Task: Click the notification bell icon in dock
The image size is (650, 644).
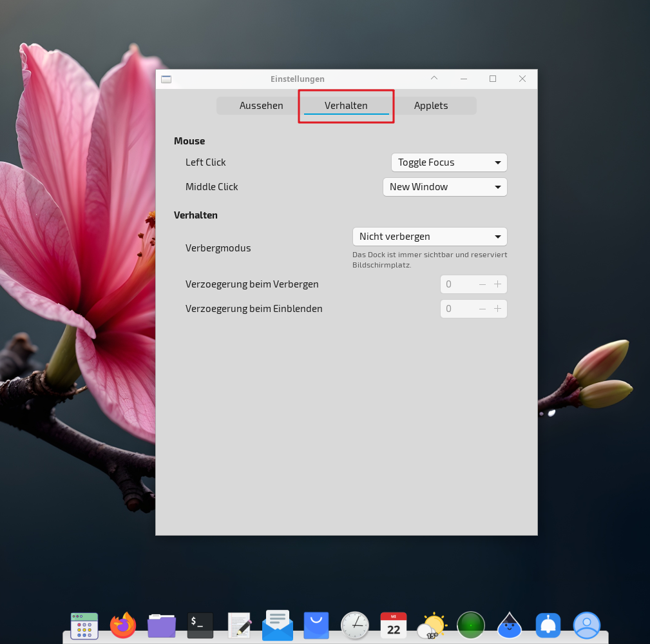Action: click(x=548, y=625)
